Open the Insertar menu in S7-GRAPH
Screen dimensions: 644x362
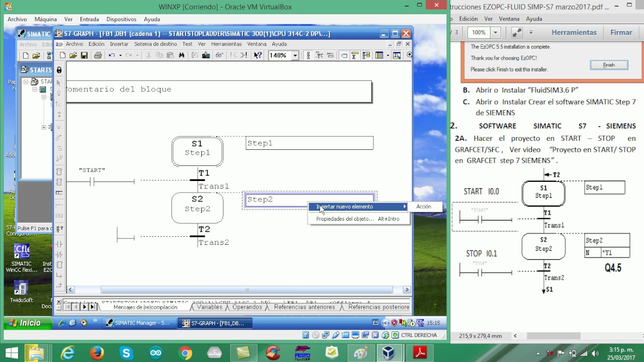tap(119, 44)
